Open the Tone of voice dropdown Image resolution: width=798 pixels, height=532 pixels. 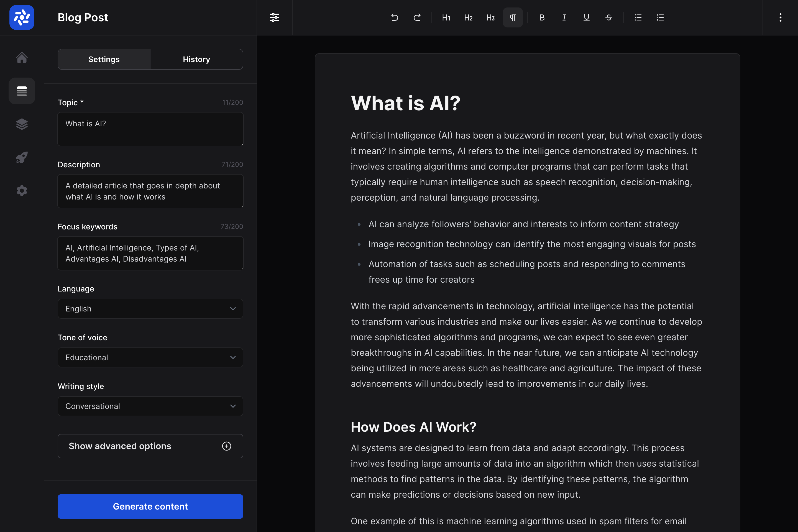(150, 357)
